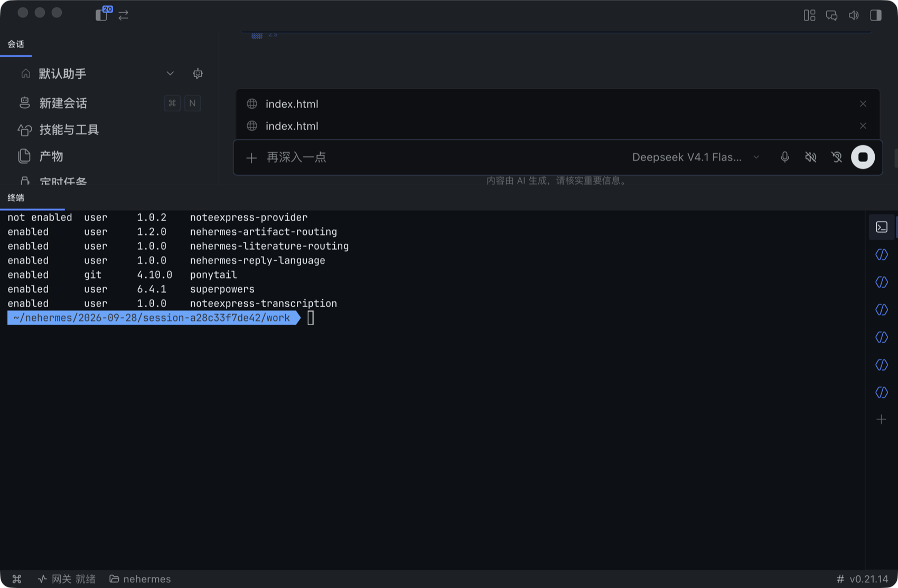The height and width of the screenshot is (588, 898).
Task: Toggle the right side panel icon
Action: (876, 15)
